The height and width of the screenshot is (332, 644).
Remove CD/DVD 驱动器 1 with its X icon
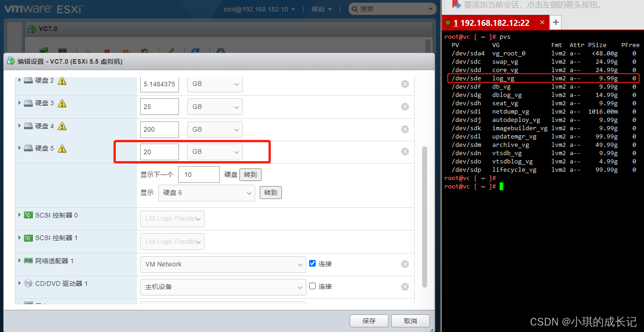pyautogui.click(x=405, y=287)
